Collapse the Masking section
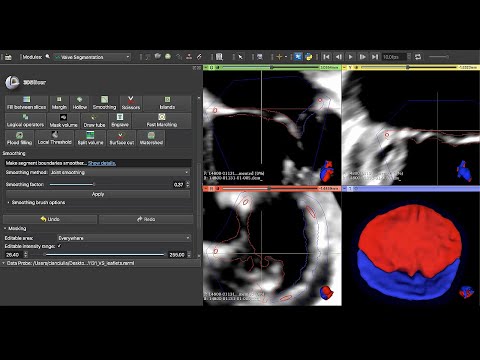The height and width of the screenshot is (360, 480). coord(15,228)
